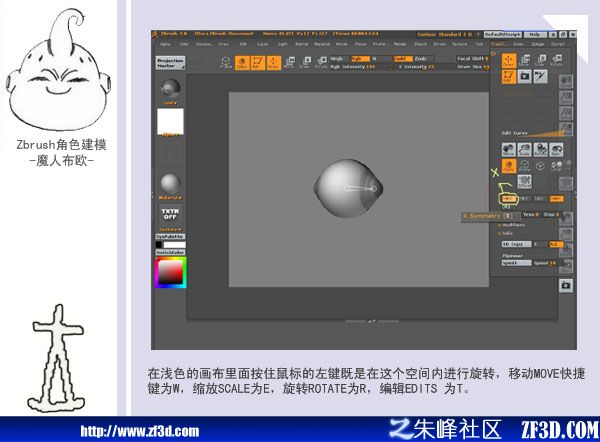Toggle the Rgb channel button

pos(360,59)
